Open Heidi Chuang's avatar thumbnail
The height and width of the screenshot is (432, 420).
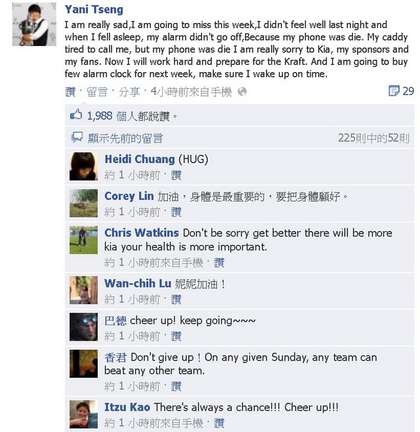(x=84, y=166)
